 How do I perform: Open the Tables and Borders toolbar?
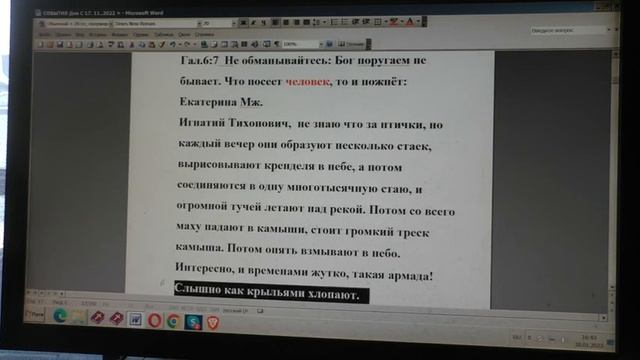(213, 44)
